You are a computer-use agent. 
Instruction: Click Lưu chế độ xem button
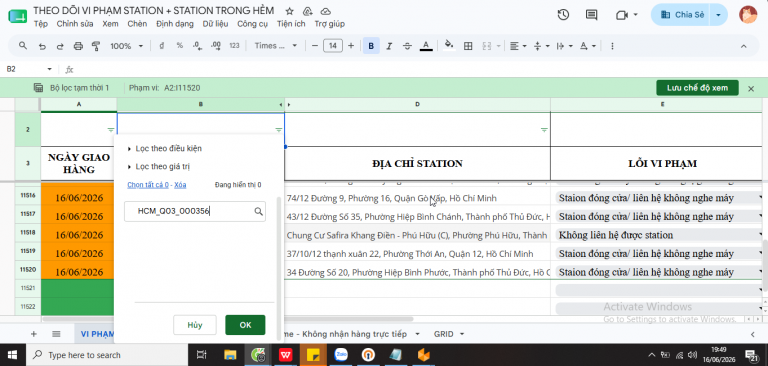coord(697,88)
